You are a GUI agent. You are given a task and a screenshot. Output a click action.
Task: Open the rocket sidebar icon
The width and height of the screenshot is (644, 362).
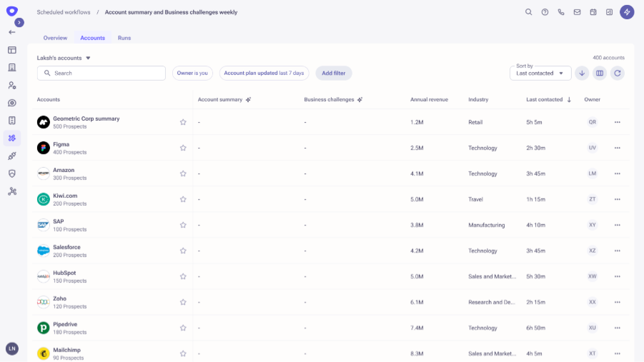(12, 156)
